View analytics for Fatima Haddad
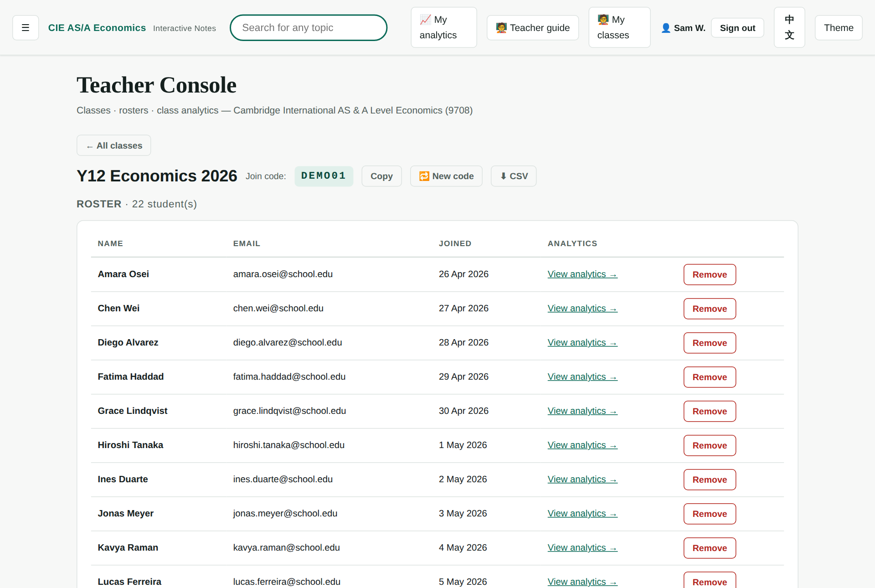The height and width of the screenshot is (588, 875). tap(582, 377)
